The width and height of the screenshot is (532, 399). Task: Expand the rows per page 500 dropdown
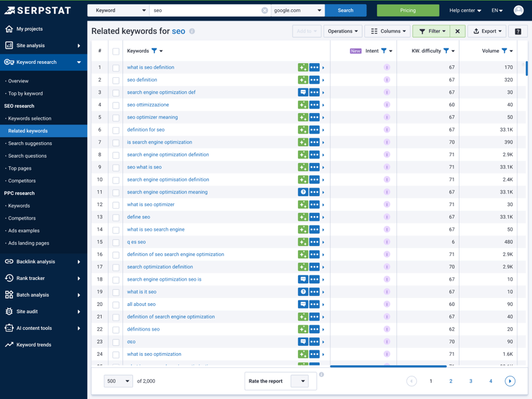118,381
